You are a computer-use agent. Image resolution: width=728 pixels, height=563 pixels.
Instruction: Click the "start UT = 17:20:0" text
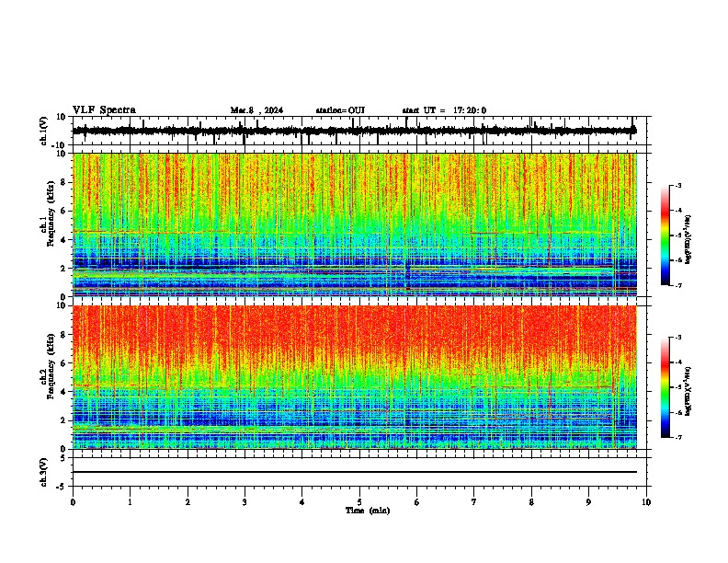point(444,110)
